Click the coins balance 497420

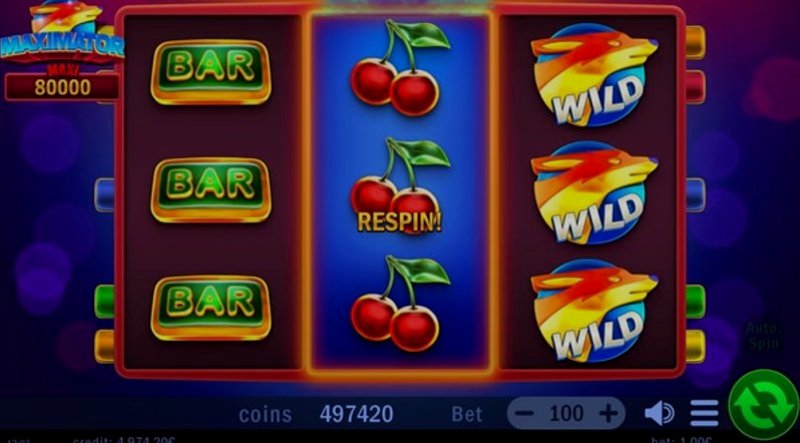point(356,414)
